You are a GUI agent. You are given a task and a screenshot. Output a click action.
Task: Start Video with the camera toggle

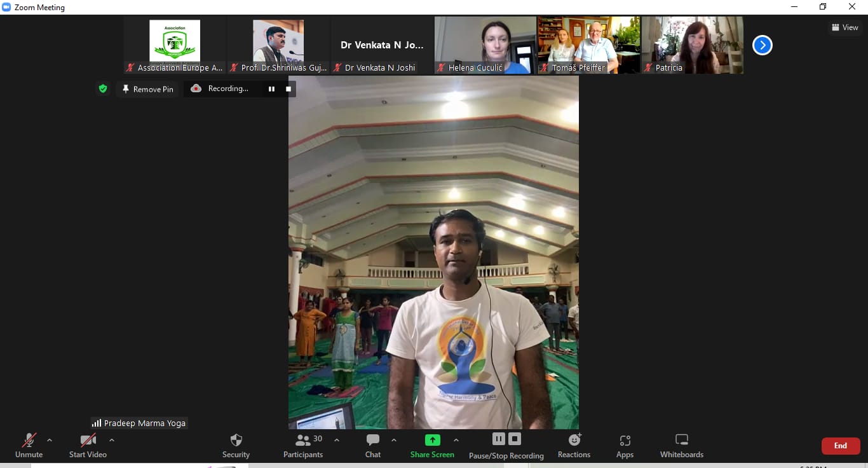(88, 445)
